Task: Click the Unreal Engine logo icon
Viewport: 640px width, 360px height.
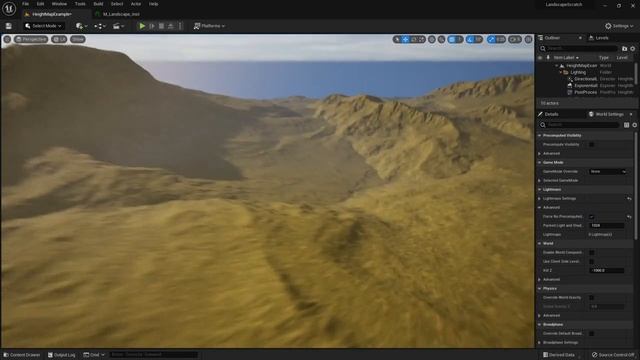Action: point(9,8)
